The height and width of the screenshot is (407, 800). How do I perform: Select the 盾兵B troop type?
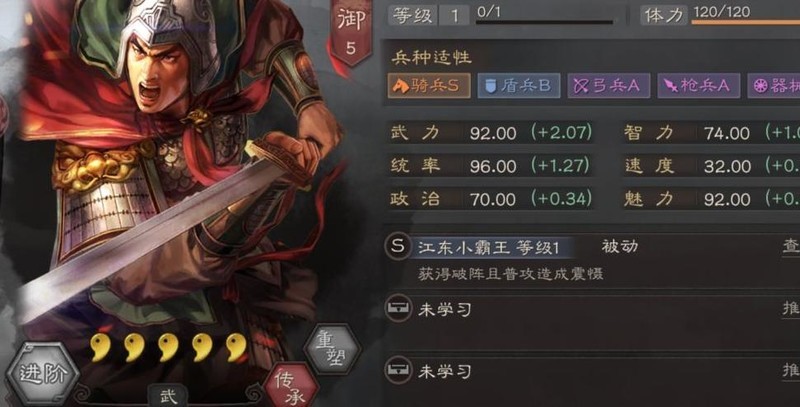click(x=519, y=86)
